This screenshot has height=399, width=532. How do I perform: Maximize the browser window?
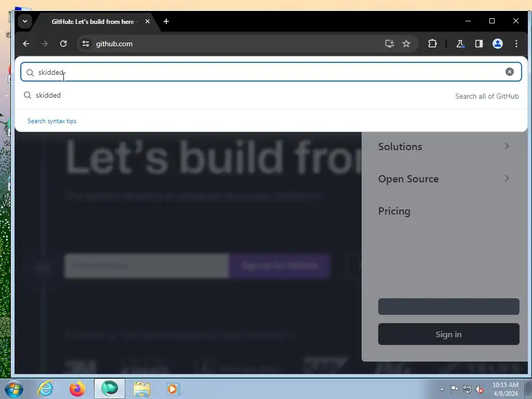point(492,21)
